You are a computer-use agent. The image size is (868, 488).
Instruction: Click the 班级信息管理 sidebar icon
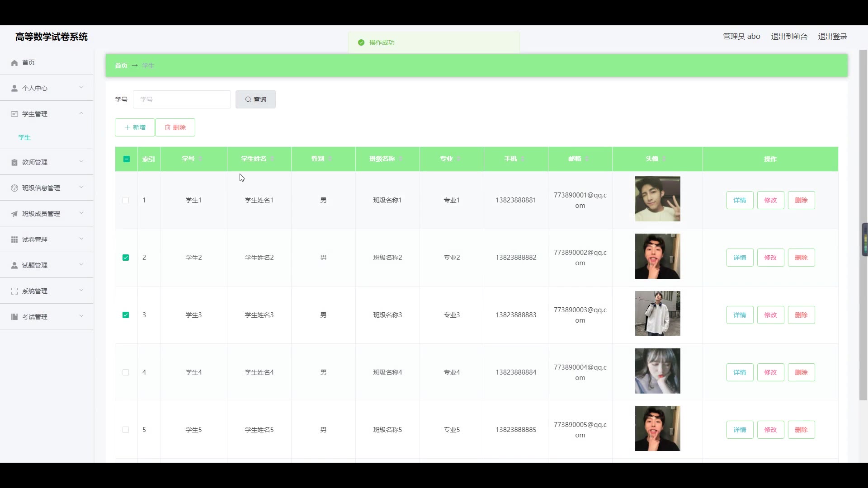pos(14,188)
